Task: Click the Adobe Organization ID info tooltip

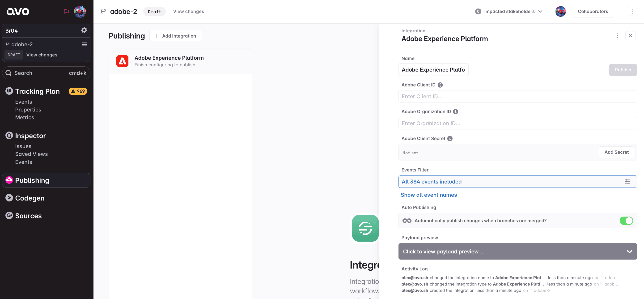Action: pos(456,111)
